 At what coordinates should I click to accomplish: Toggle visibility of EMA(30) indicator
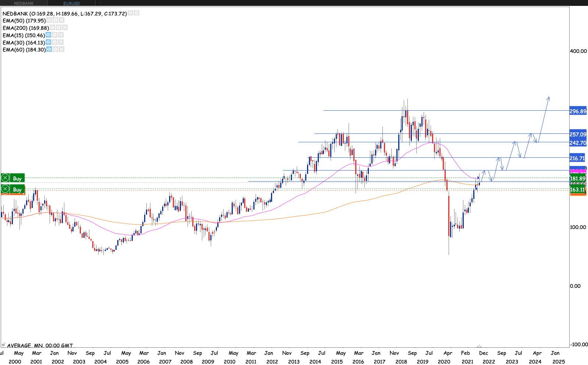coord(48,43)
